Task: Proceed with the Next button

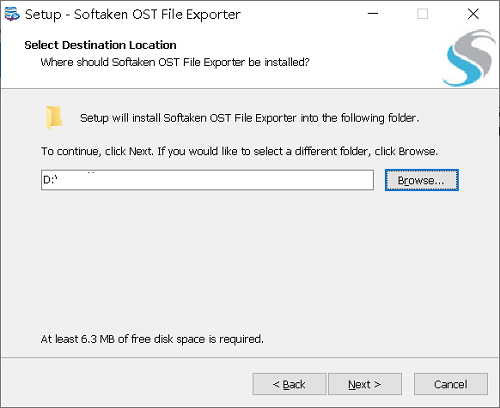Action: point(365,384)
